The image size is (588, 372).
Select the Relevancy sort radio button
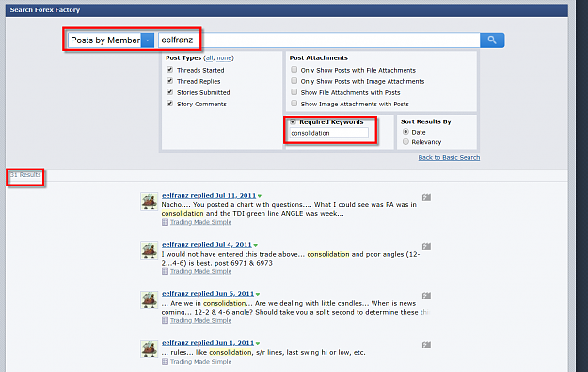click(405, 141)
